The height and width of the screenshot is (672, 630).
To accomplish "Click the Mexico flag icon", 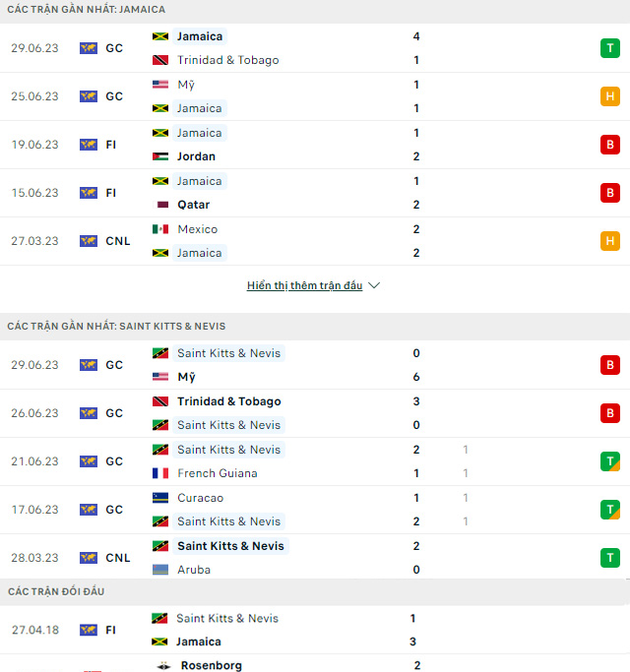I will click(x=159, y=229).
